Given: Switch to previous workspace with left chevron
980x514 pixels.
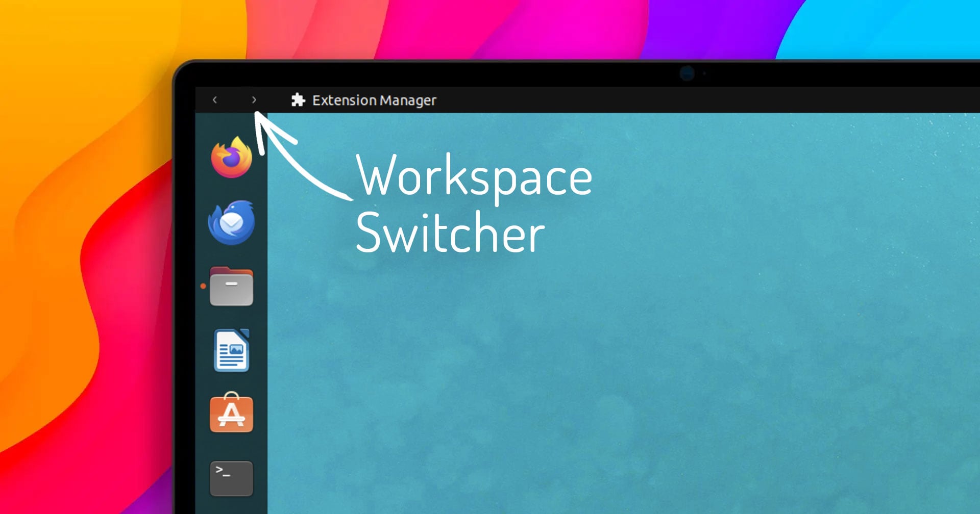Looking at the screenshot, I should point(215,100).
